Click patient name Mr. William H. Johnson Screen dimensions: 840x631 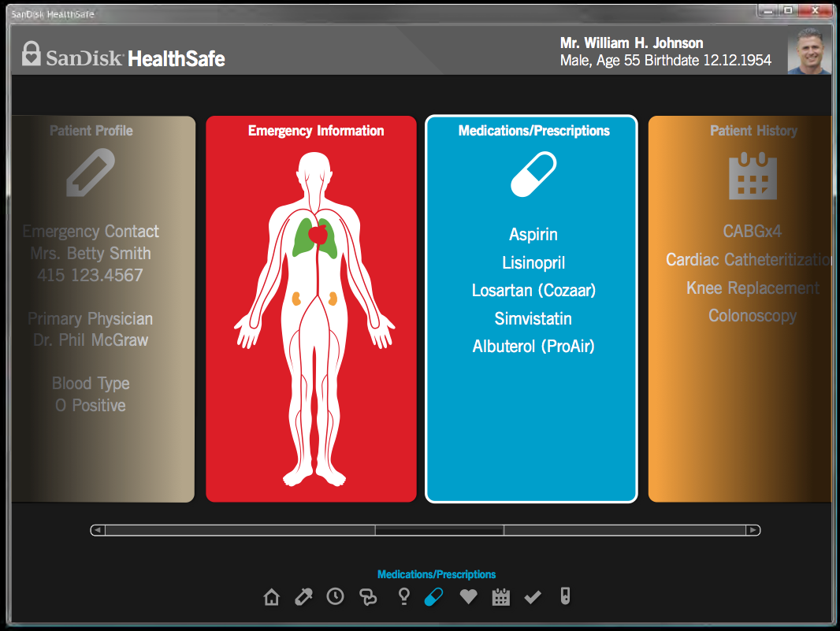coord(632,43)
